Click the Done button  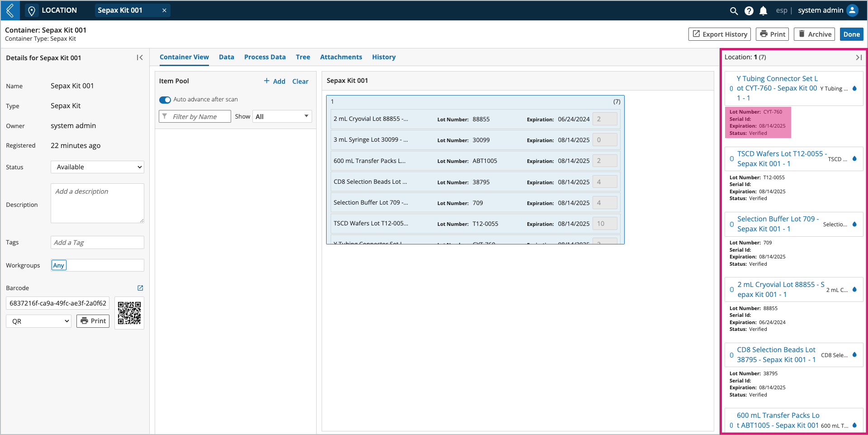[852, 34]
